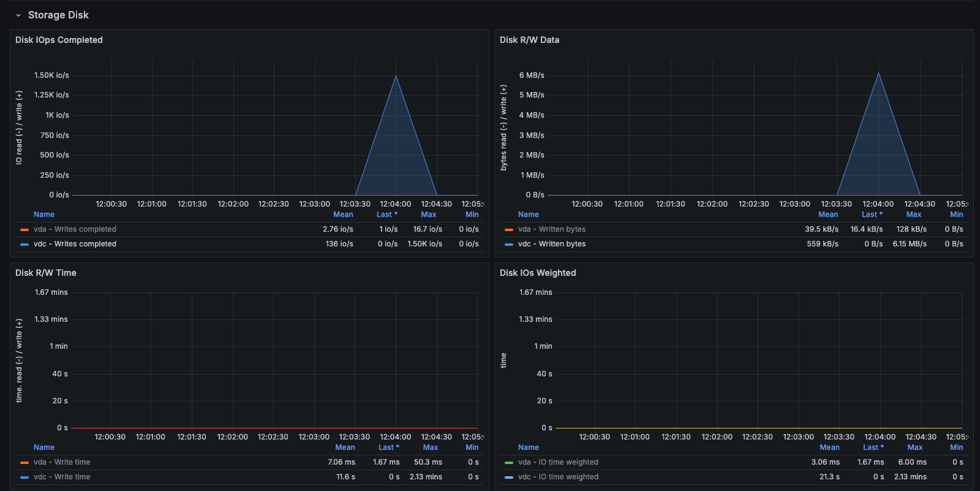Viewport: 980px width, 491px height.
Task: Open the orange color swatch for vda Writes completed
Action: (x=24, y=230)
